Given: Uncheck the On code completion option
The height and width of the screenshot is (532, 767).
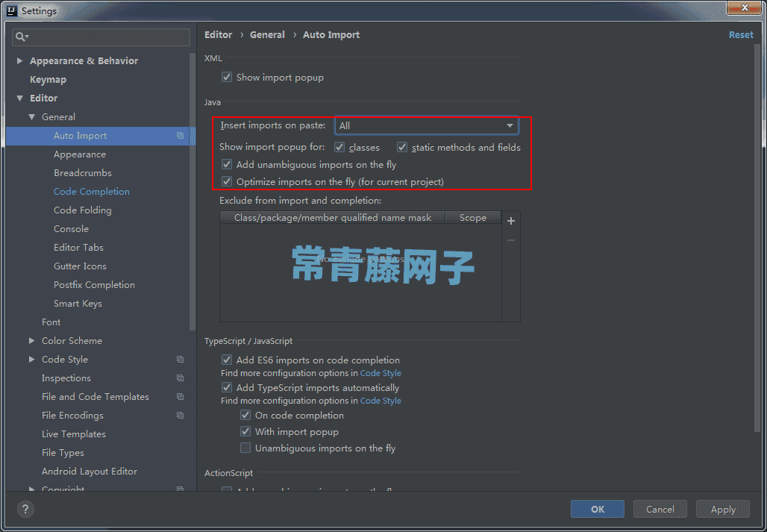Looking at the screenshot, I should pyautogui.click(x=245, y=415).
